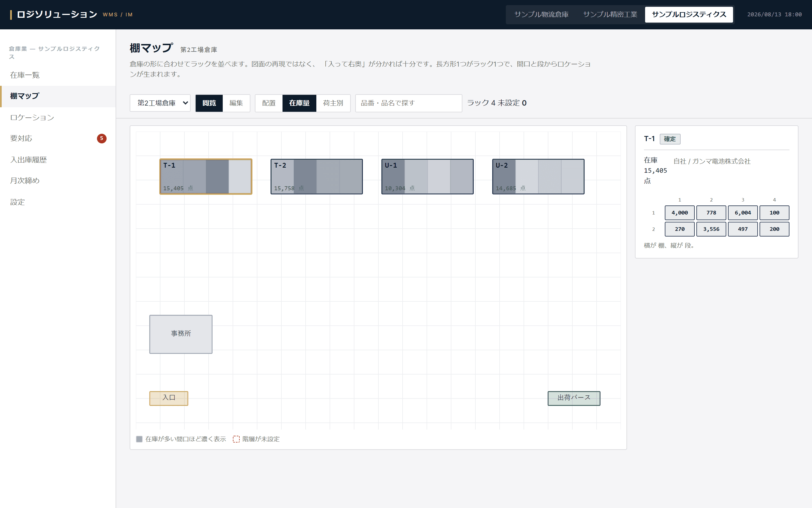Switch to 閲覧 view mode

pyautogui.click(x=209, y=103)
